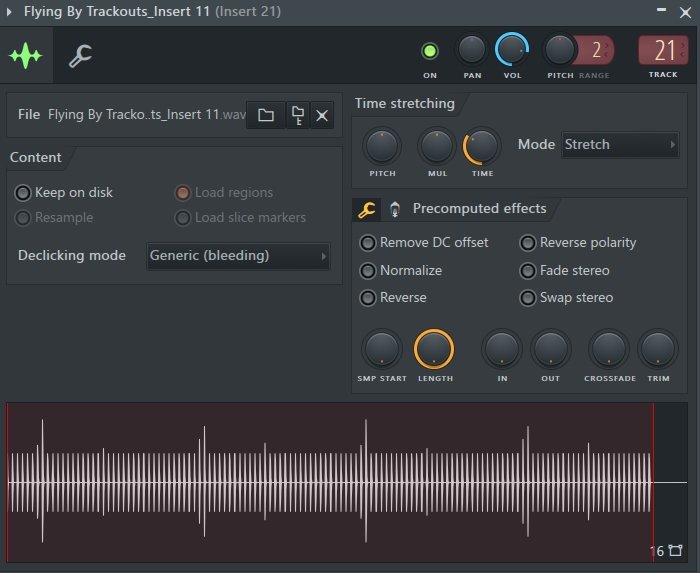
Task: Open the channel options menu arrow
Action: (9, 12)
